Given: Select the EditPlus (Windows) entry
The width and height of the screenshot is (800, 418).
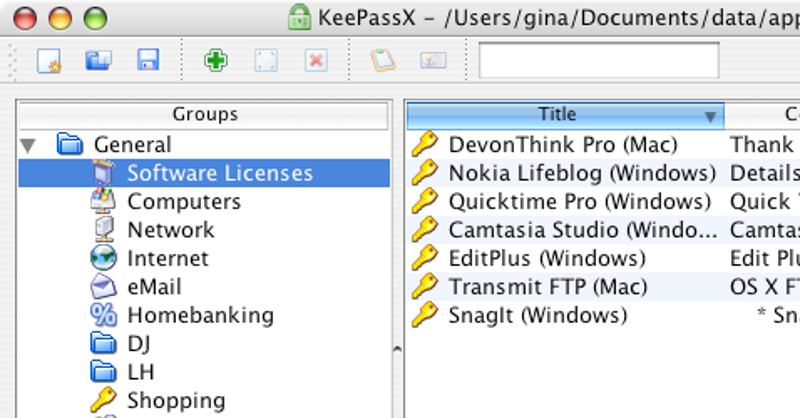Looking at the screenshot, I should pyautogui.click(x=547, y=258).
